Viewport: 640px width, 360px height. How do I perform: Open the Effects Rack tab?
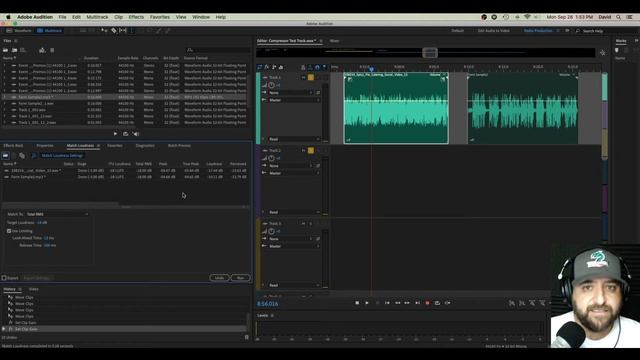coord(13,146)
